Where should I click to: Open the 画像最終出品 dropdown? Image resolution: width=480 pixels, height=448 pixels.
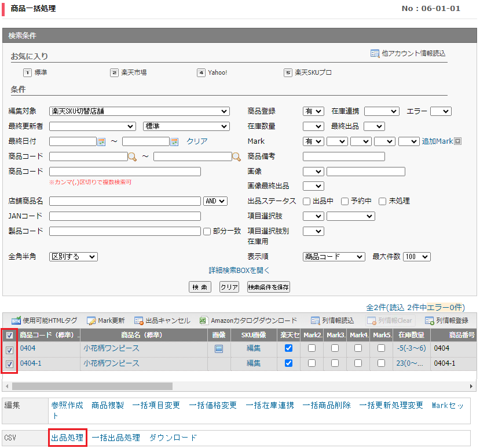point(313,186)
